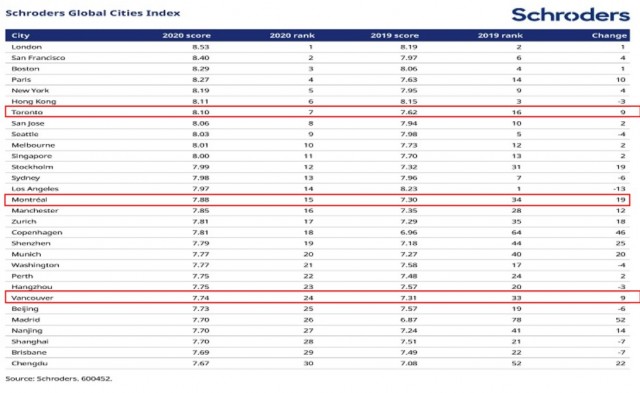The width and height of the screenshot is (640, 393).
Task: Select Los Angeles 2020 score 7.97
Action: 201,189
